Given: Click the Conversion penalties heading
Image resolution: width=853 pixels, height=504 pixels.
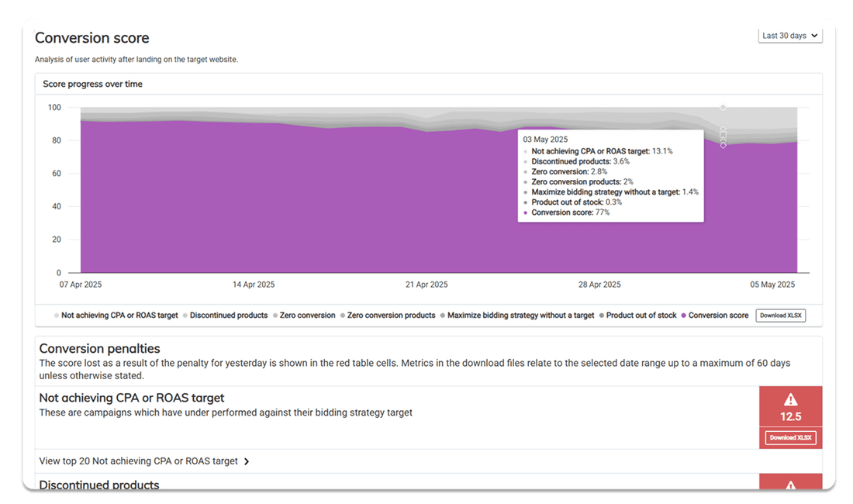Looking at the screenshot, I should click(99, 348).
